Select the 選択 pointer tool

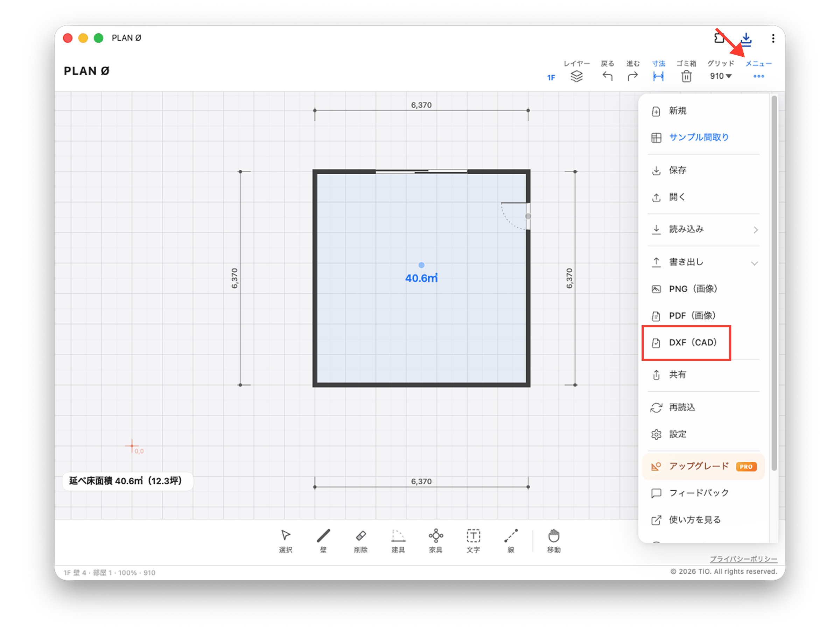(286, 541)
